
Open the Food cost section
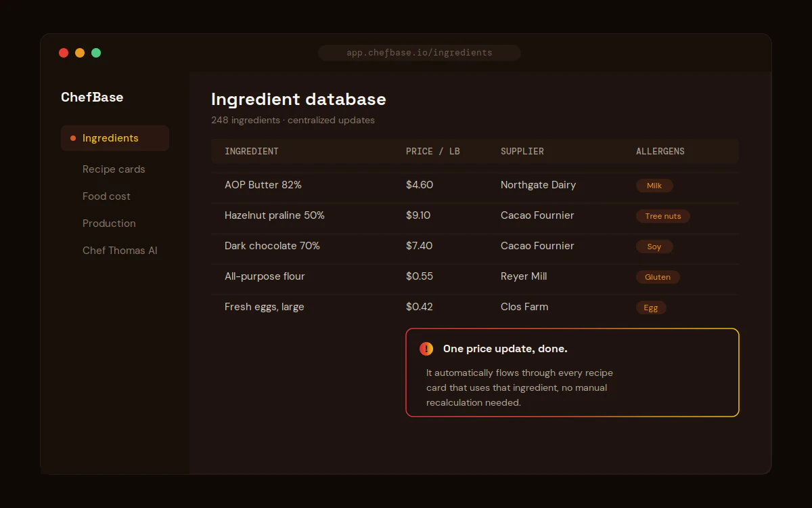(x=106, y=196)
